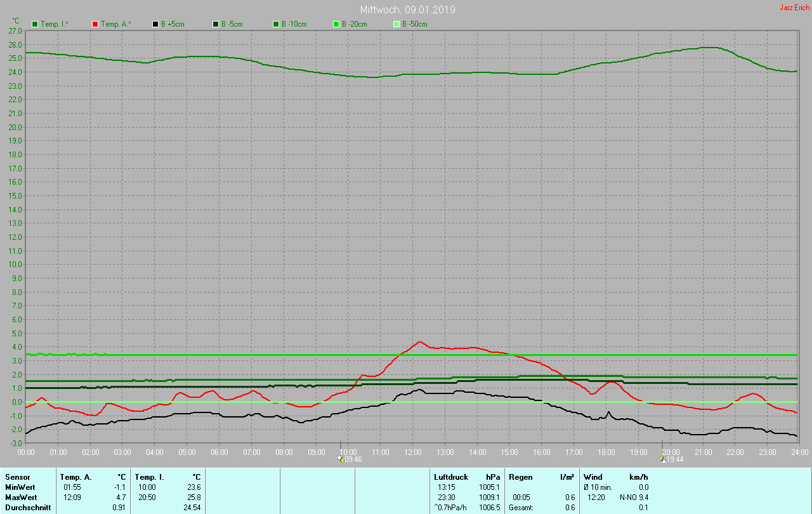Click the title Mittwoch, 09.01.2019
The image size is (812, 514).
[407, 10]
